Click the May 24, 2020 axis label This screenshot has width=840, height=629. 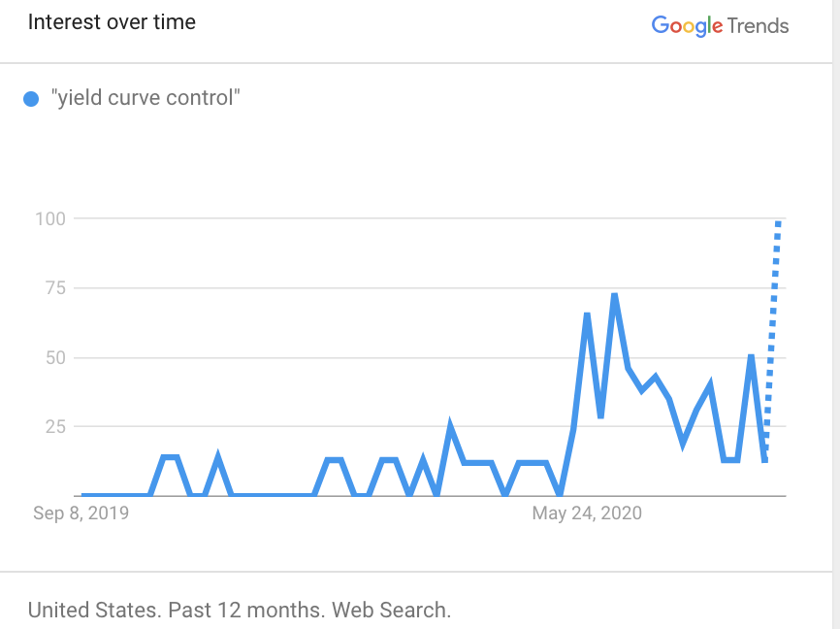(587, 513)
